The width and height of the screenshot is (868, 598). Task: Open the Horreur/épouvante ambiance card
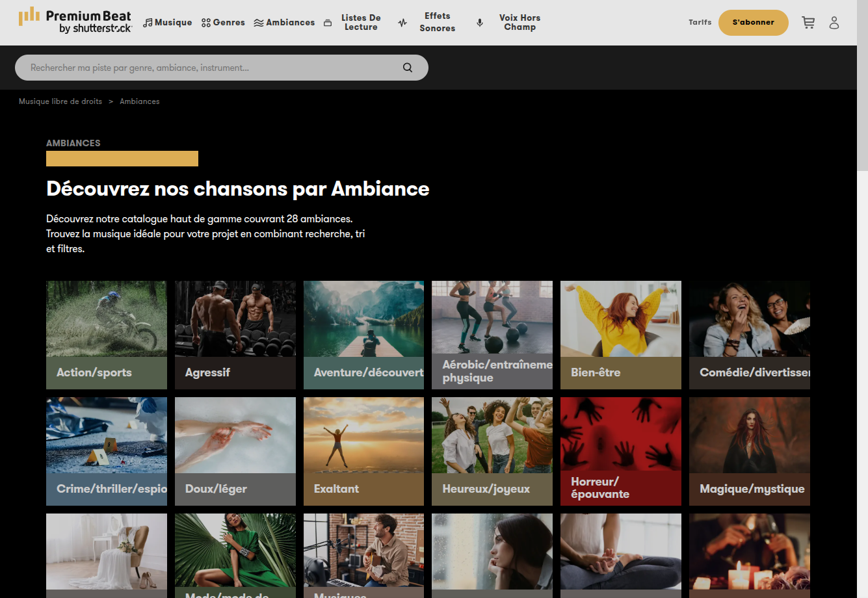620,451
